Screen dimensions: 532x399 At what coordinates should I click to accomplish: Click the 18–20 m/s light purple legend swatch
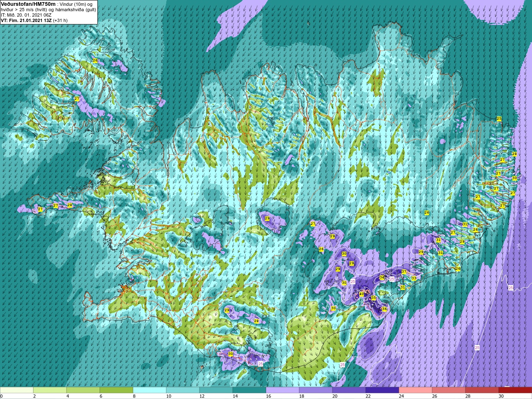(x=316, y=390)
